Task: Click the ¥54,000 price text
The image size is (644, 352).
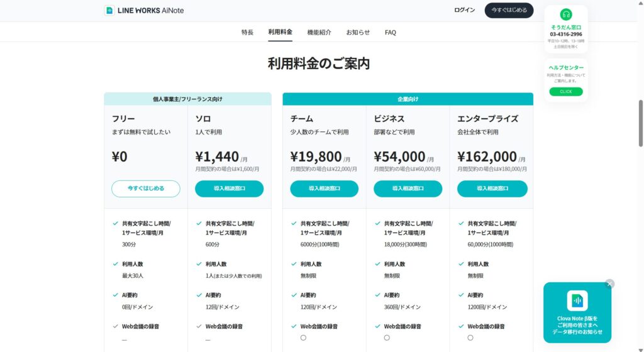Action: (x=399, y=157)
